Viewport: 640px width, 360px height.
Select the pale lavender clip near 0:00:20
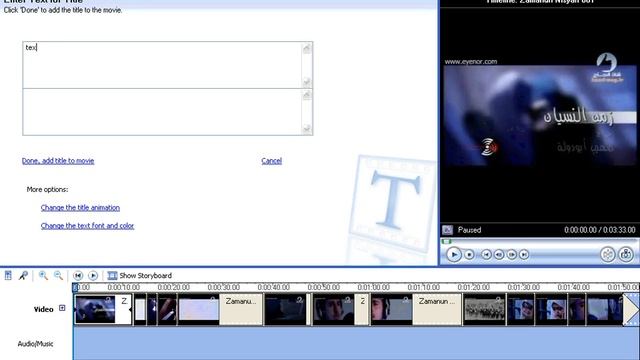tap(198, 310)
